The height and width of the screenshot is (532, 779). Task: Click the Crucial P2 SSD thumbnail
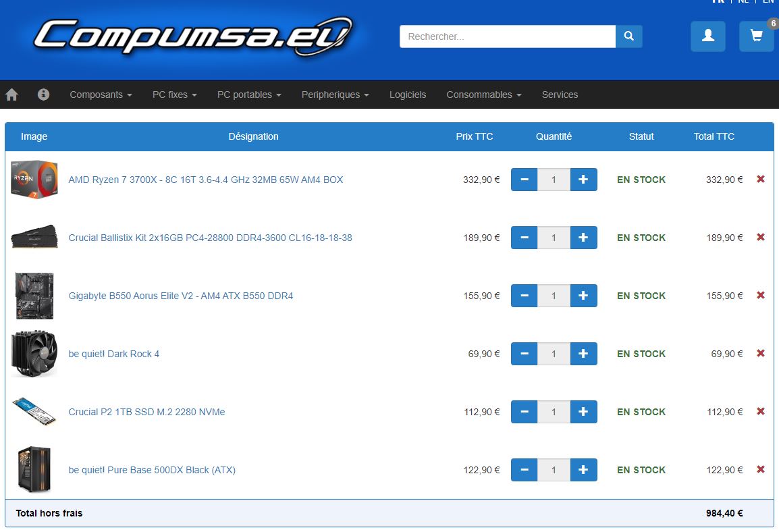pyautogui.click(x=34, y=411)
